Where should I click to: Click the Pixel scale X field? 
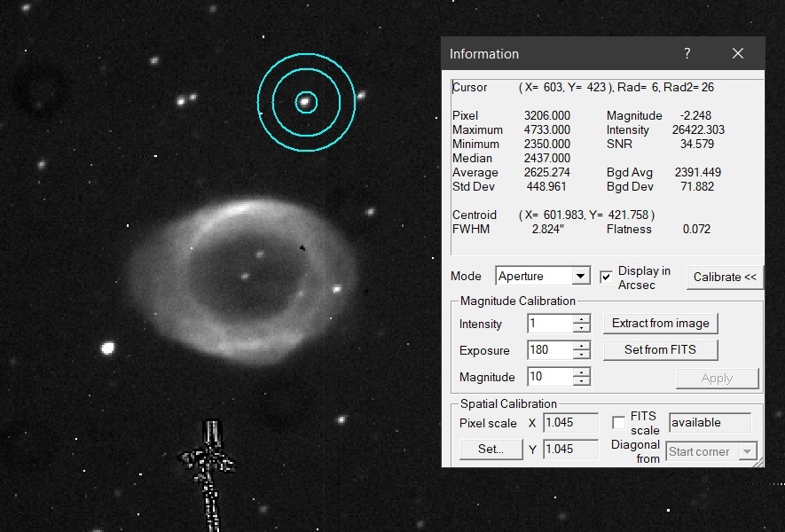[x=570, y=422]
